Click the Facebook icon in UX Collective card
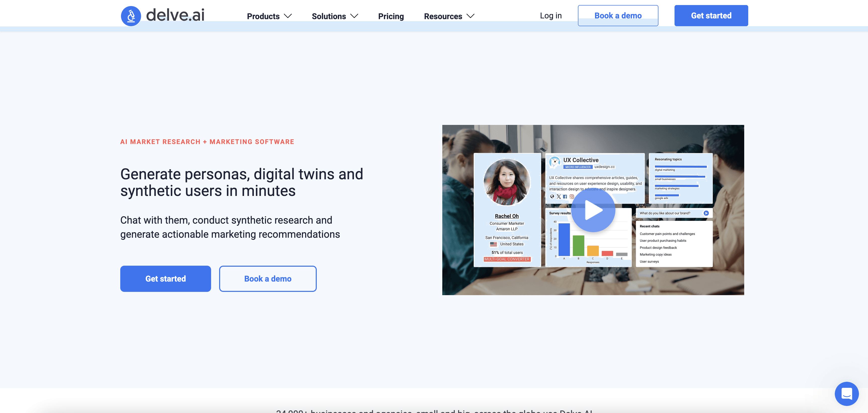 point(565,197)
